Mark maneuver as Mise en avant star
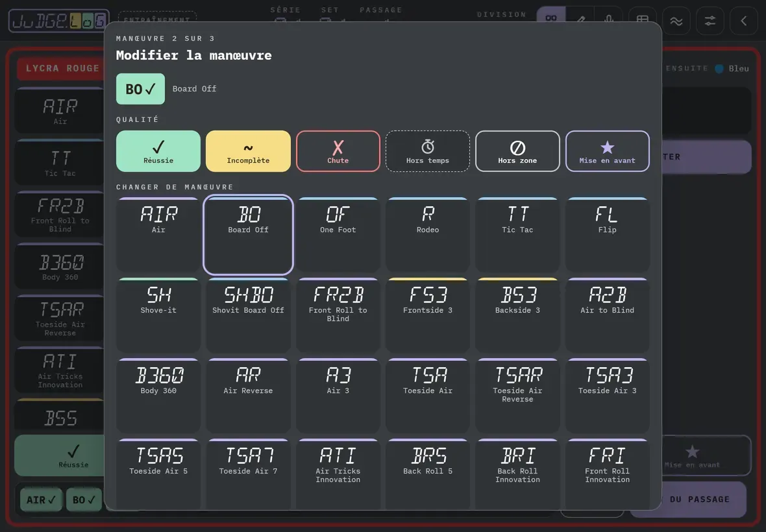The width and height of the screenshot is (766, 532). [x=607, y=151]
